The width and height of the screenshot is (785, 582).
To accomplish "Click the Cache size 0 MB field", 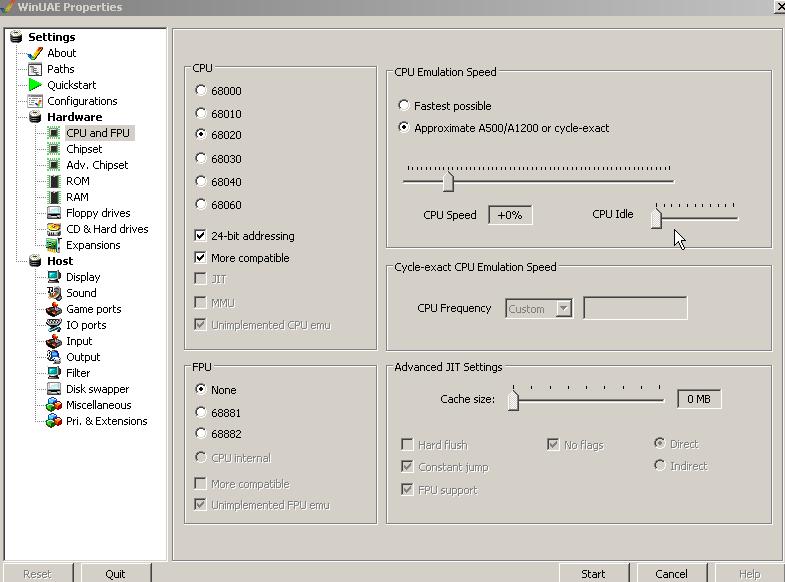I will (699, 399).
